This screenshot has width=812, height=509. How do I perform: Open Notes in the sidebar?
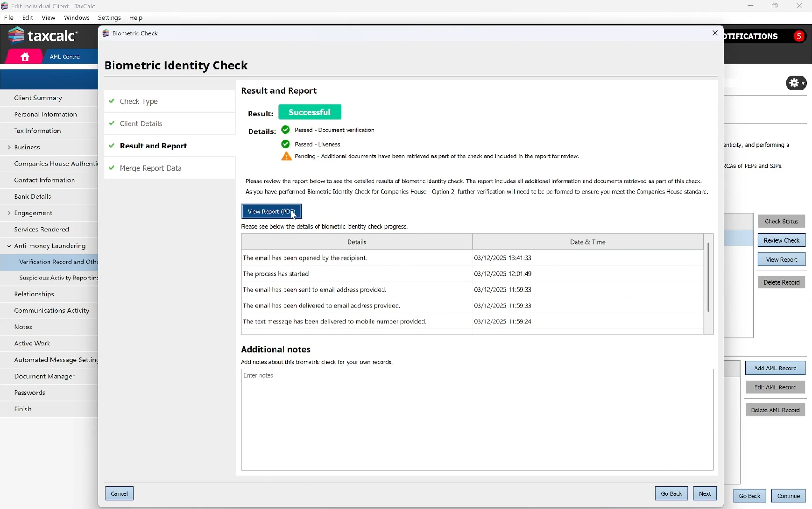coord(49,327)
